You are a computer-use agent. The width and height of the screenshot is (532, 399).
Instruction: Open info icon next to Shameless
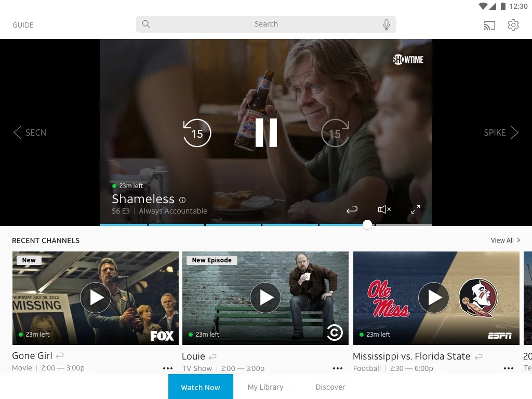[182, 200]
